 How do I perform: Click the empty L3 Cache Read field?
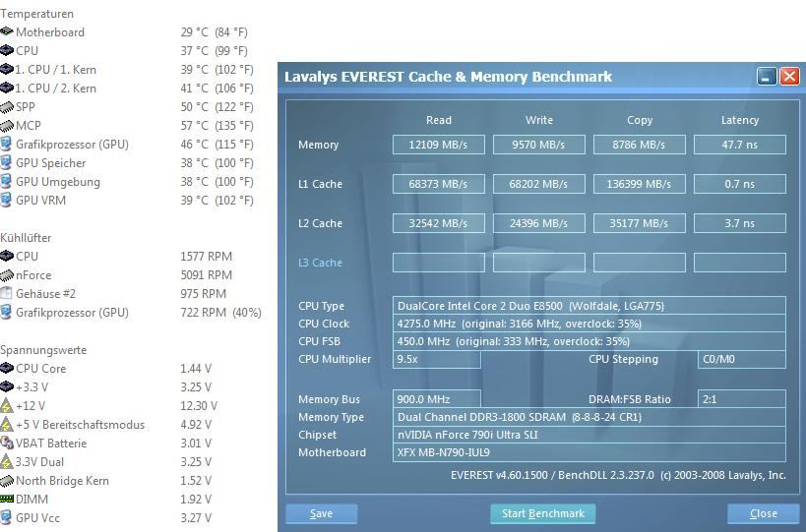click(439, 263)
